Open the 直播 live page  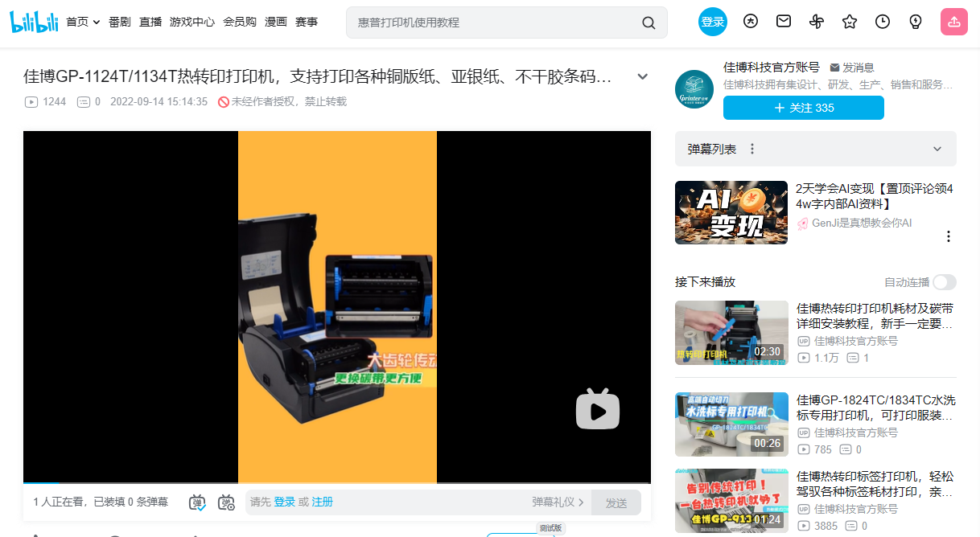pyautogui.click(x=150, y=22)
